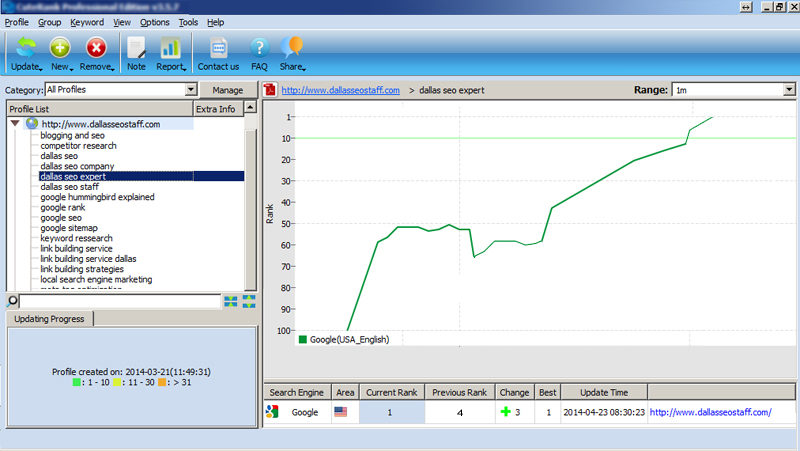This screenshot has height=451, width=800.
Task: Click the double-arrow icon in title bar
Action: click(746, 7)
